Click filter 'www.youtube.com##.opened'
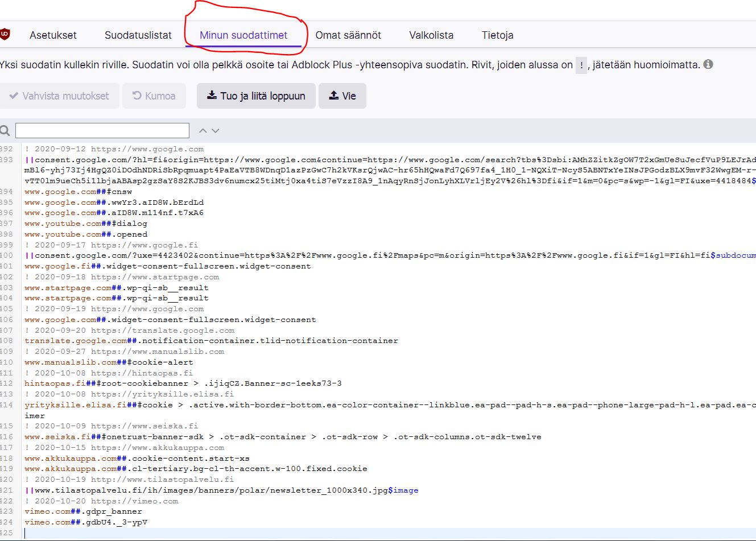The height and width of the screenshot is (541, 756). click(x=86, y=234)
